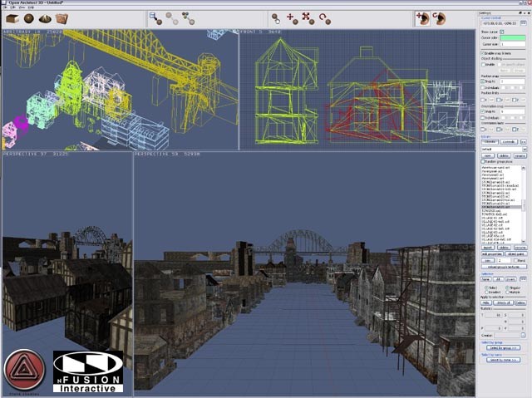Select the highlighted item in library list

(x=501, y=207)
